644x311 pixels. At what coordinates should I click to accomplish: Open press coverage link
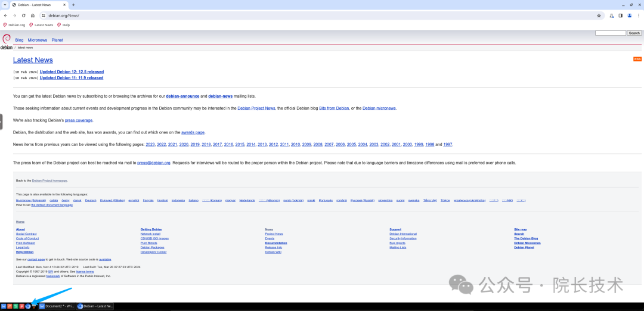pos(79,120)
